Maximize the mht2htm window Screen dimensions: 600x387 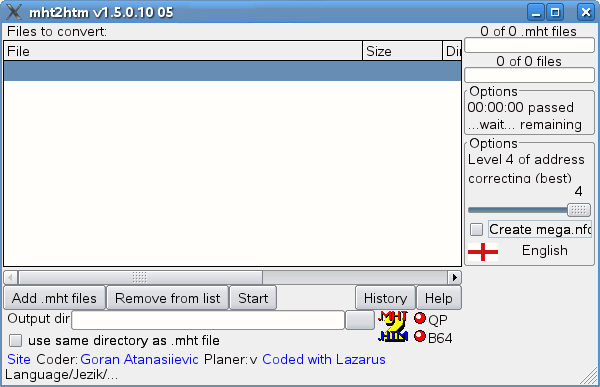click(x=555, y=12)
